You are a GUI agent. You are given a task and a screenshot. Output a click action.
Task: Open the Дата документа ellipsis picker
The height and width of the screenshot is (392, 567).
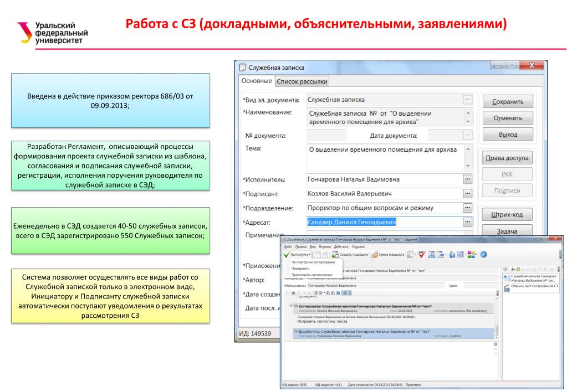pyautogui.click(x=468, y=136)
